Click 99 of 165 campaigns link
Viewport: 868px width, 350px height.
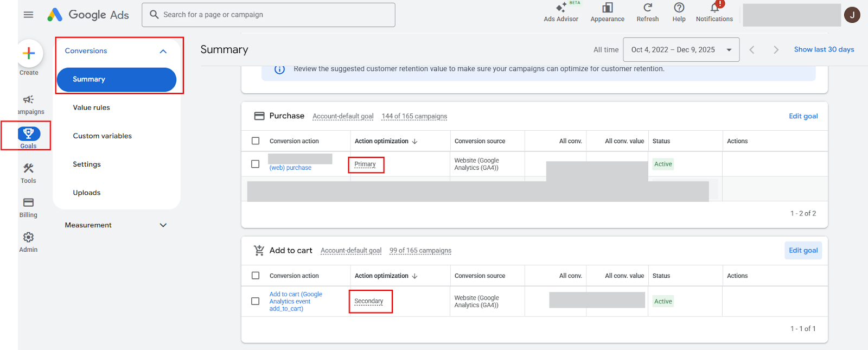pos(420,251)
